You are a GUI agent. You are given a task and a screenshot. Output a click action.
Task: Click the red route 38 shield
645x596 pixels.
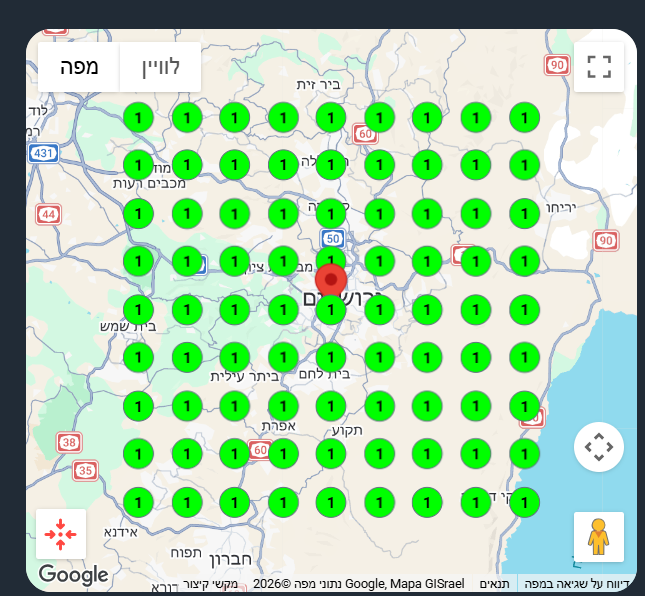click(69, 443)
